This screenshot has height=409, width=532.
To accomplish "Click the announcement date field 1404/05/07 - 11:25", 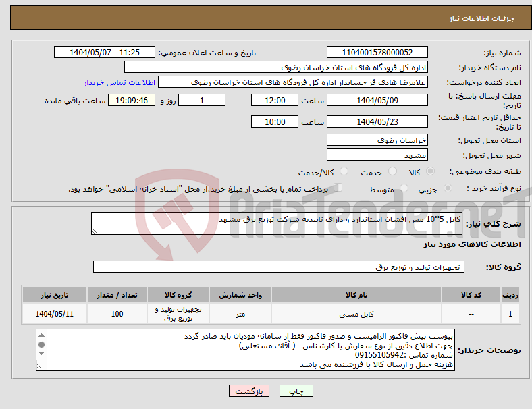I will [x=105, y=52].
